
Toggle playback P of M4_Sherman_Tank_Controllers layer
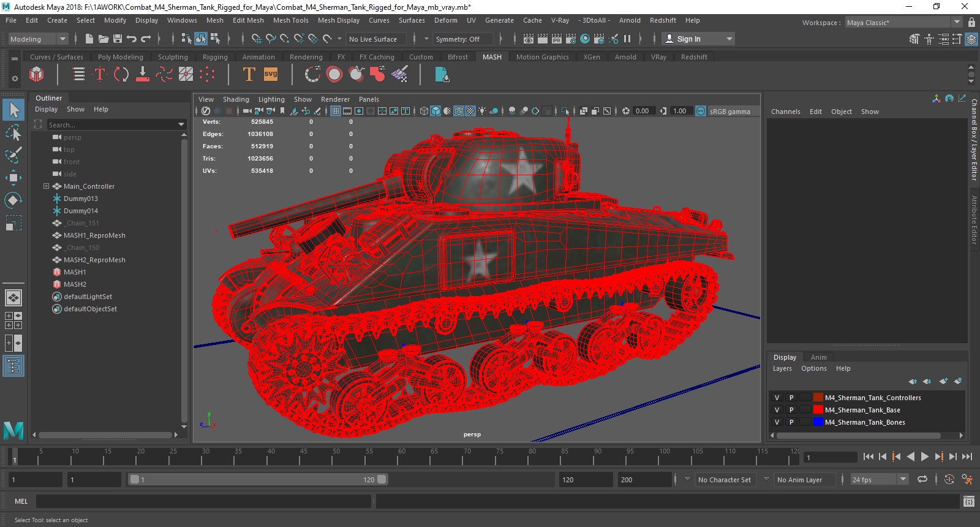[x=791, y=398]
